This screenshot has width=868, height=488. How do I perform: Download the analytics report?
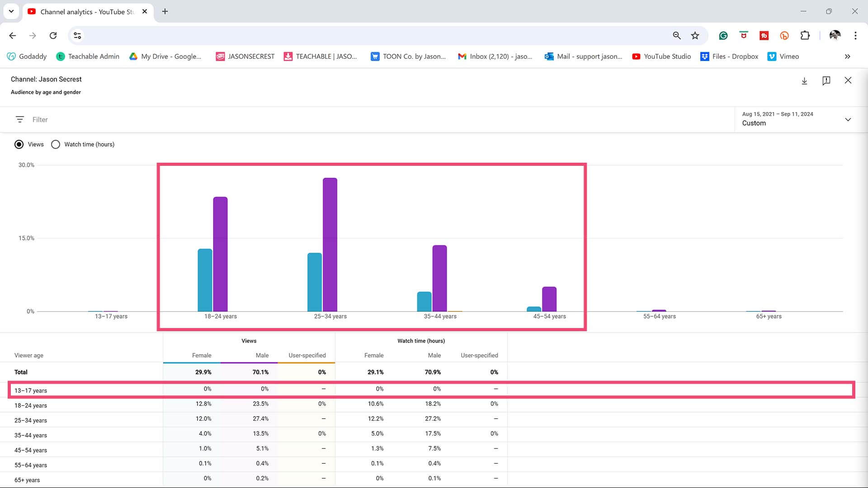[x=804, y=81]
